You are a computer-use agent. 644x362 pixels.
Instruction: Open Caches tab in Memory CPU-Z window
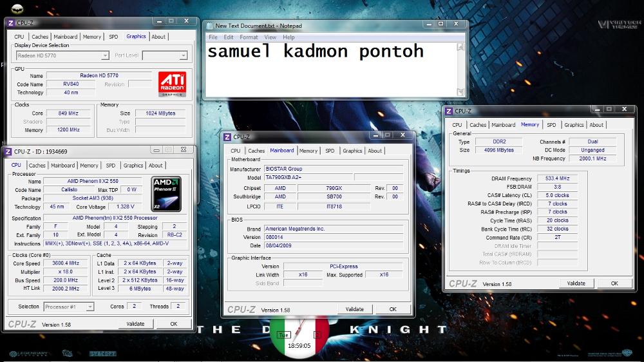(x=478, y=125)
